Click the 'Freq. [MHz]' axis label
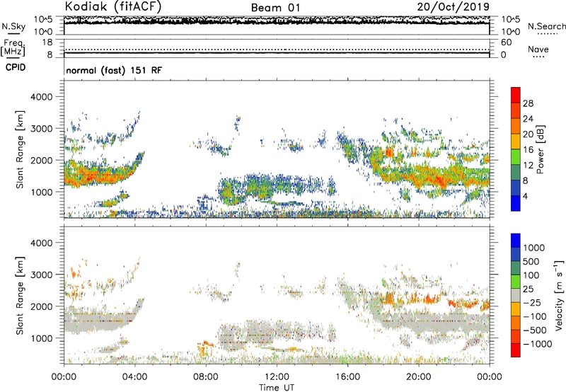 click(13, 47)
